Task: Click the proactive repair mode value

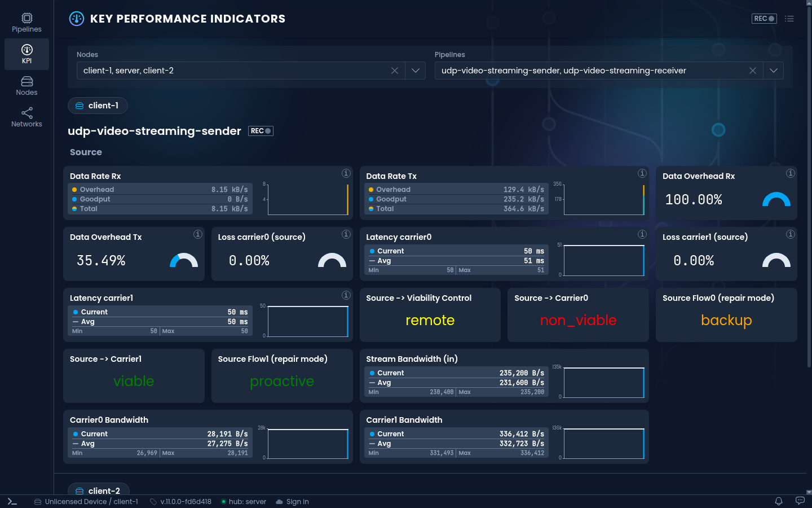Action: click(x=282, y=382)
